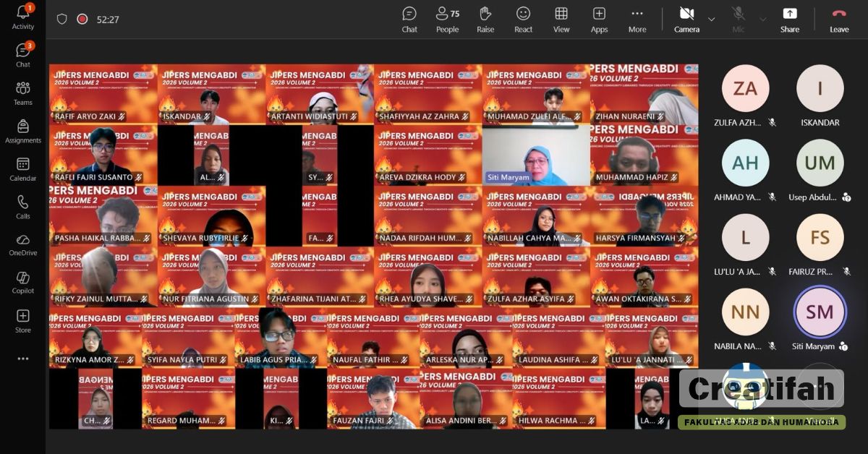The height and width of the screenshot is (454, 868).
Task: Click the shield security icon
Action: (62, 20)
